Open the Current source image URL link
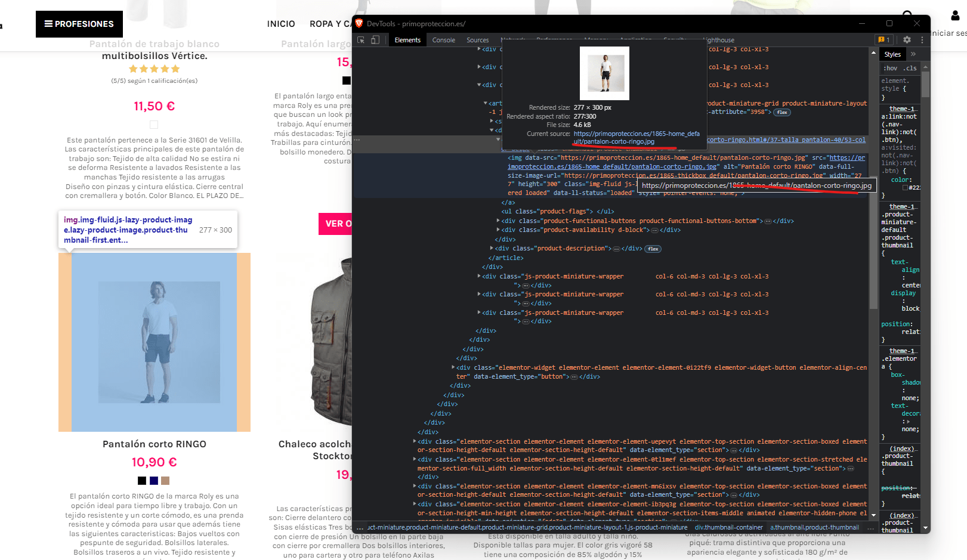The image size is (967, 560). (637, 138)
